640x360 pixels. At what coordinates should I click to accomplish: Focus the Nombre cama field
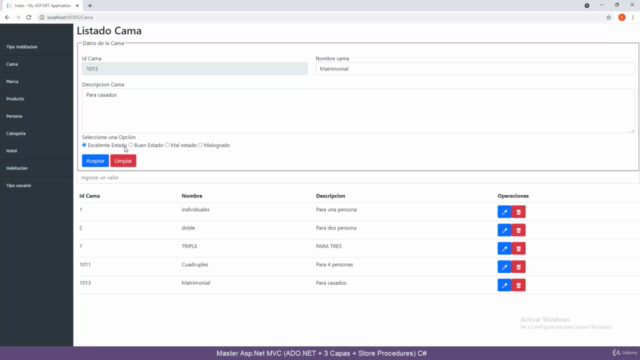pos(475,69)
